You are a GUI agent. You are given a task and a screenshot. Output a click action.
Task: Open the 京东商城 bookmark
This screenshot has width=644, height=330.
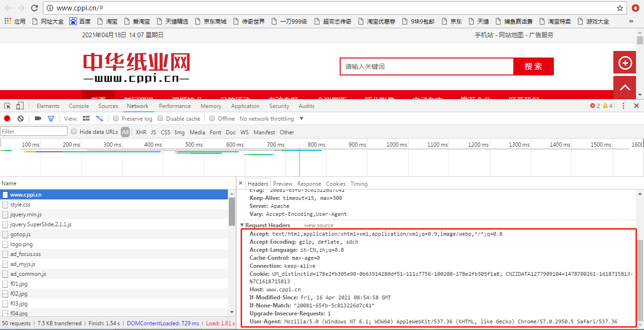click(211, 21)
